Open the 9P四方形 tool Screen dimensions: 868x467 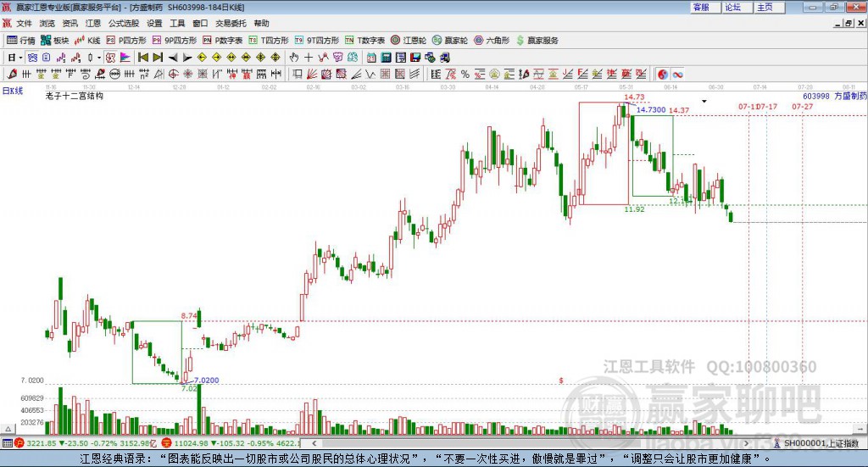point(175,41)
